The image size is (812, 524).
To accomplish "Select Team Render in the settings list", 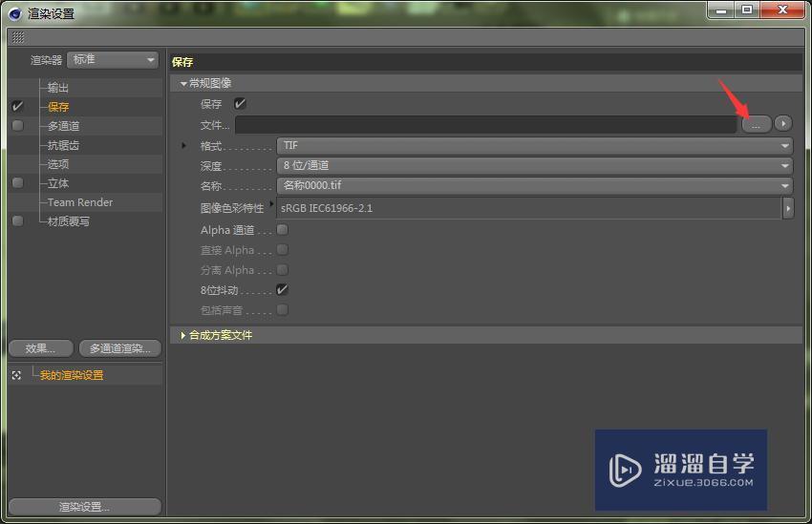I will coord(79,202).
